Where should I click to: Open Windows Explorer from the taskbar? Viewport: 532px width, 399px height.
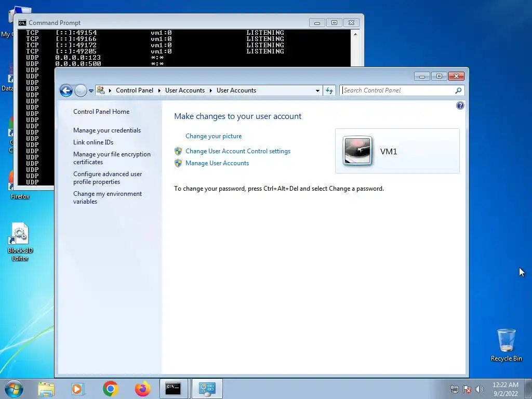coord(46,389)
